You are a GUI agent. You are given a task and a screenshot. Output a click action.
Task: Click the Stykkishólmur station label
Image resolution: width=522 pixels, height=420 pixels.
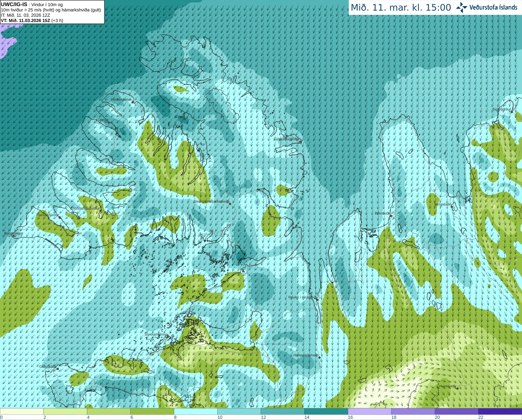(156, 334)
